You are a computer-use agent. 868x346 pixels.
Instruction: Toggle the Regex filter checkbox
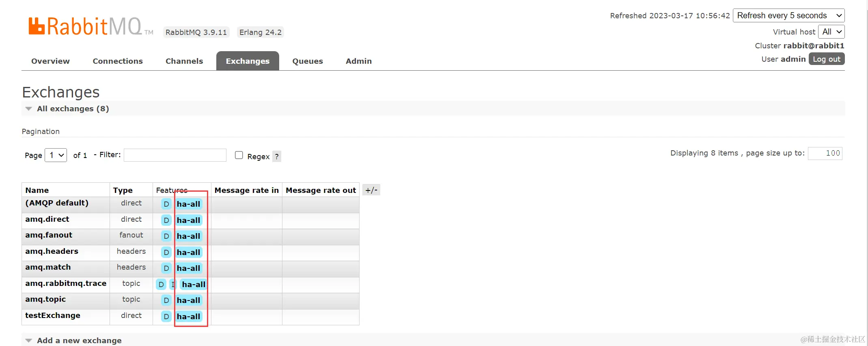point(239,155)
